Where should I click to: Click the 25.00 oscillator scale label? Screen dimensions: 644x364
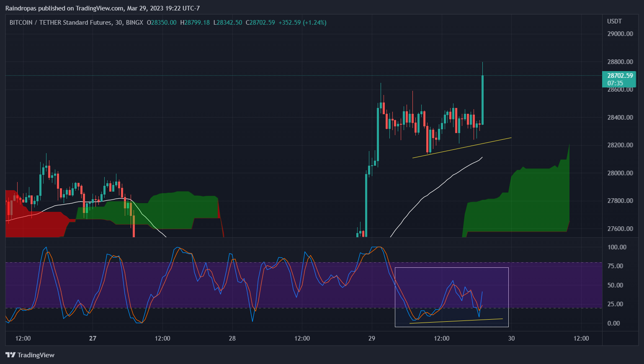(616, 304)
